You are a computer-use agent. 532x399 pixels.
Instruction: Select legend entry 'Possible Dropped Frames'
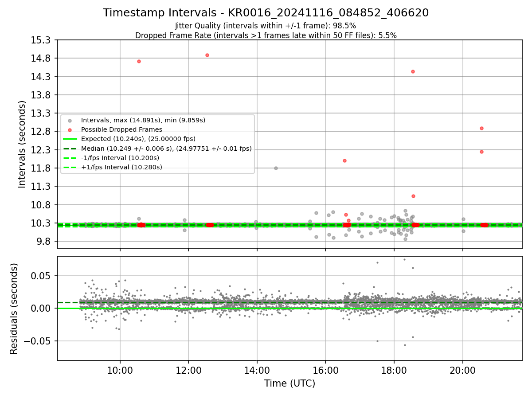pyautogui.click(x=121, y=129)
